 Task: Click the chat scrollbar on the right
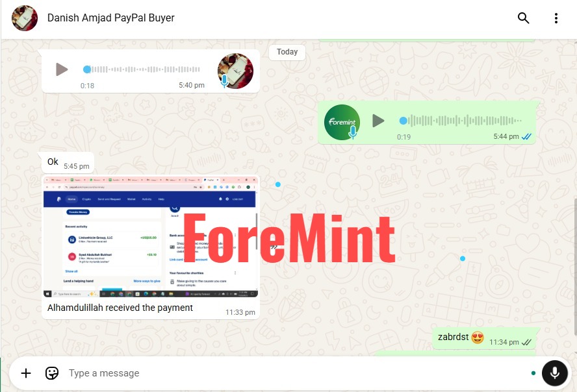pos(575,266)
